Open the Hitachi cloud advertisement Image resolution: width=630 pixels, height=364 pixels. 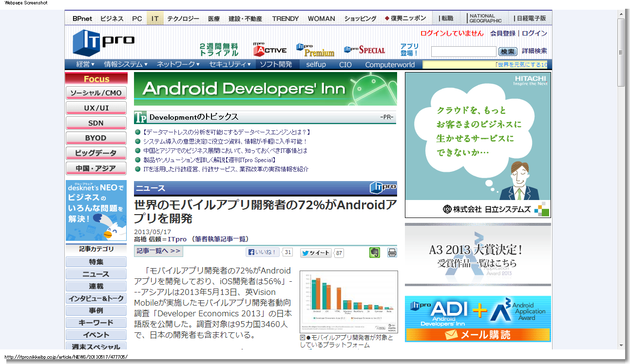click(478, 145)
